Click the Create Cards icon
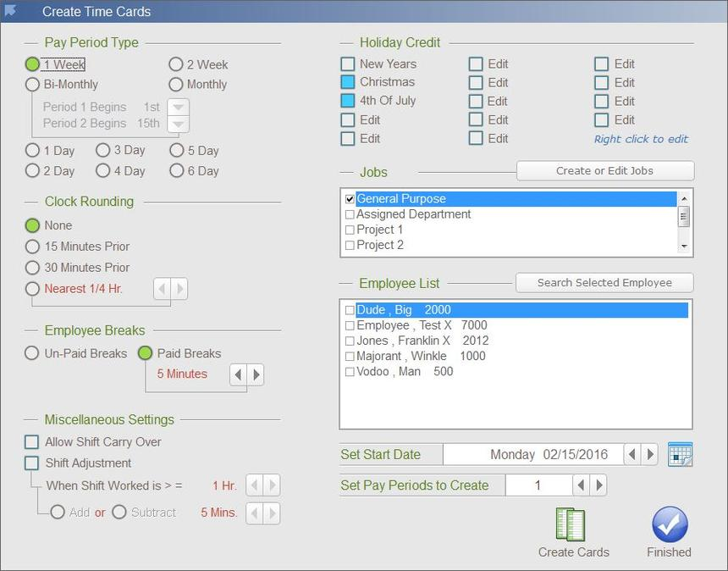 click(573, 525)
